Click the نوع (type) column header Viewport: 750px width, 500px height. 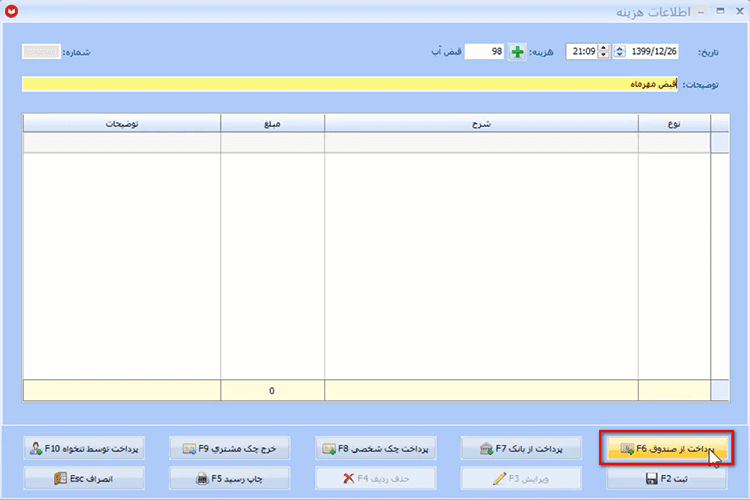[674, 123]
